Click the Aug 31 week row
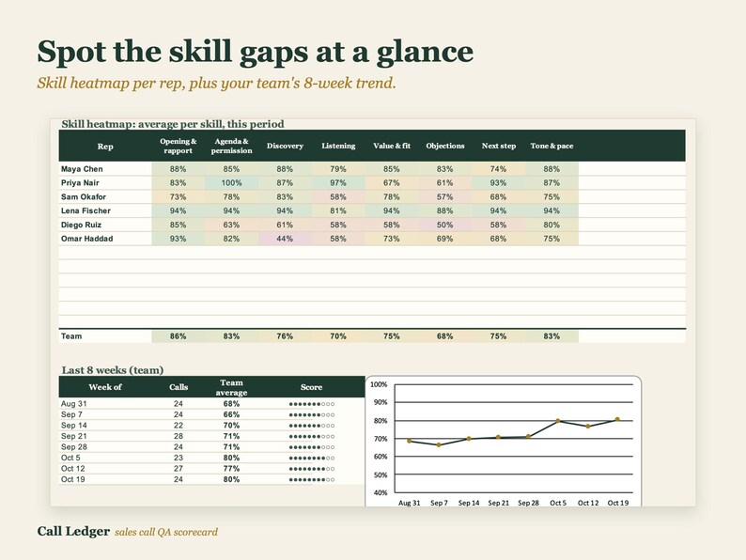Screen dimensions: 746x560 click(211, 403)
